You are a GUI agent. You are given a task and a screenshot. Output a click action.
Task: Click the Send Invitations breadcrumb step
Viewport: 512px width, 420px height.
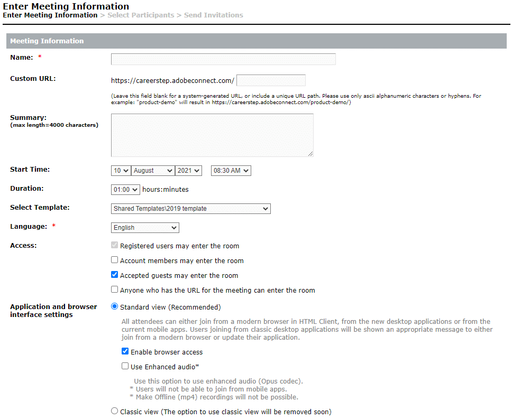tap(214, 15)
